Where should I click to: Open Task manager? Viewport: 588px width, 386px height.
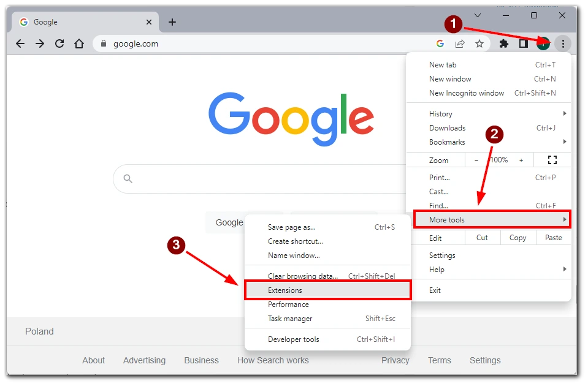328,319
